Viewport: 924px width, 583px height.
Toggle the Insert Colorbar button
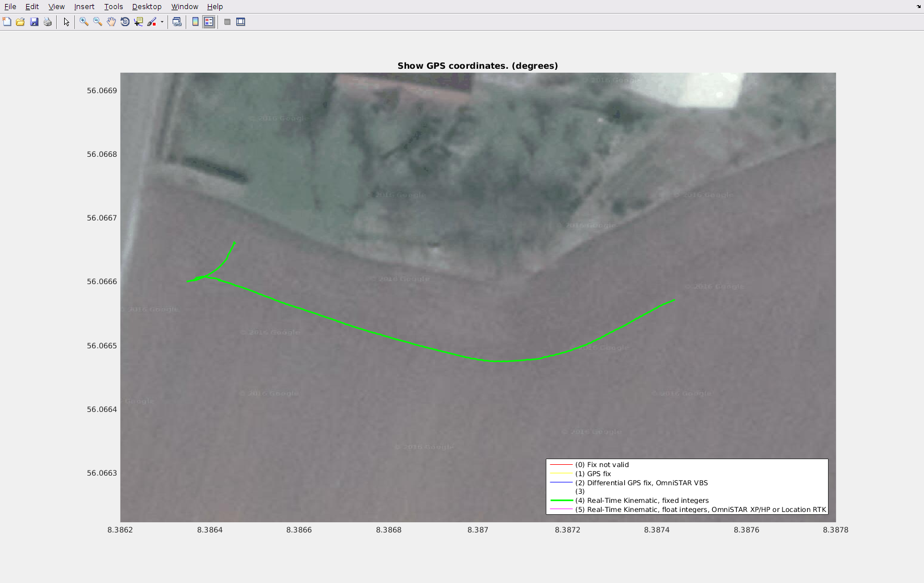195,22
